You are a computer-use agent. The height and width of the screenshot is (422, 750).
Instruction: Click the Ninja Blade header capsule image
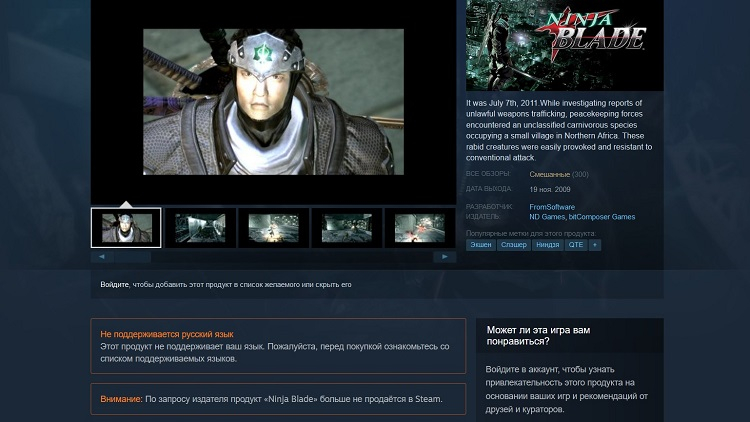click(565, 45)
